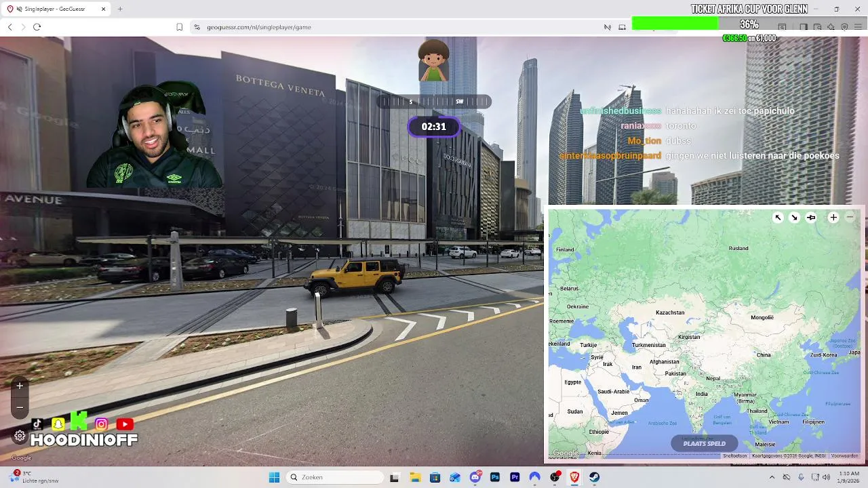This screenshot has width=868, height=488.
Task: Zoom in on the guess map with plus
Action: click(833, 218)
